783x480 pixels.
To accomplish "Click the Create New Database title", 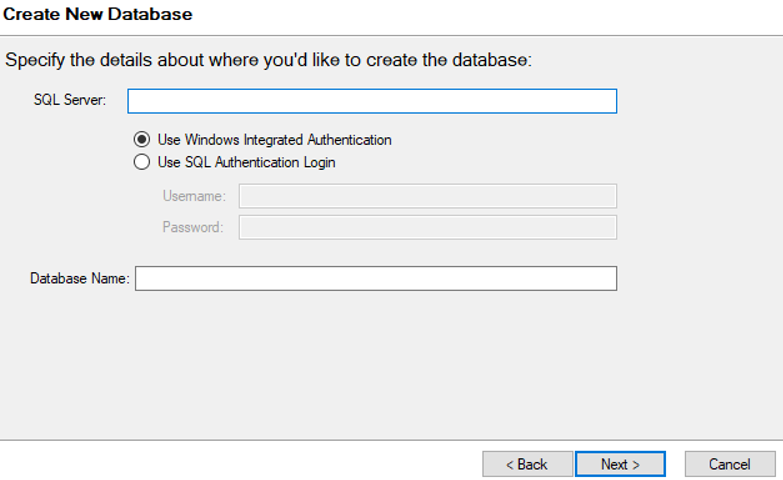I will click(x=98, y=14).
